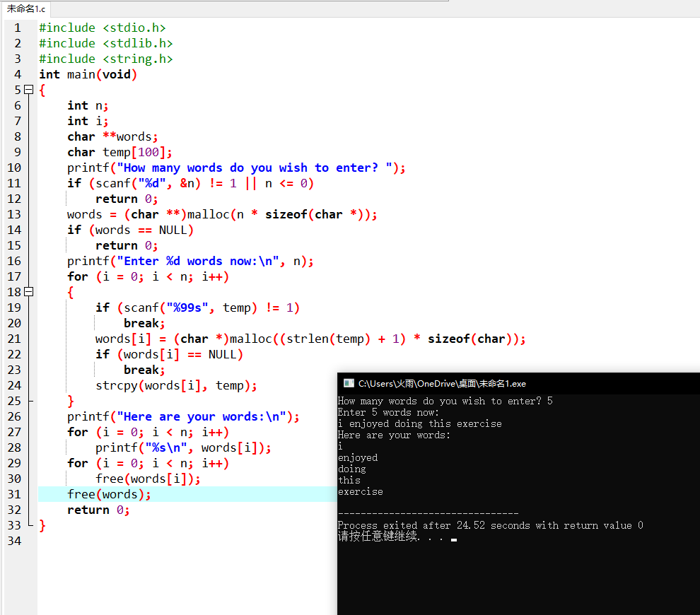Click '#include <stdlib.h>' code line
Viewport: 700px width, 615px height.
[x=106, y=43]
